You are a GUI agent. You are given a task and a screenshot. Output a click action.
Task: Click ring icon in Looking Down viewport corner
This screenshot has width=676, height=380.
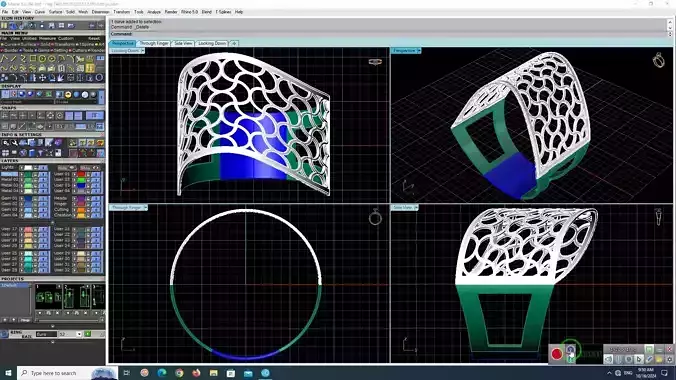click(375, 62)
